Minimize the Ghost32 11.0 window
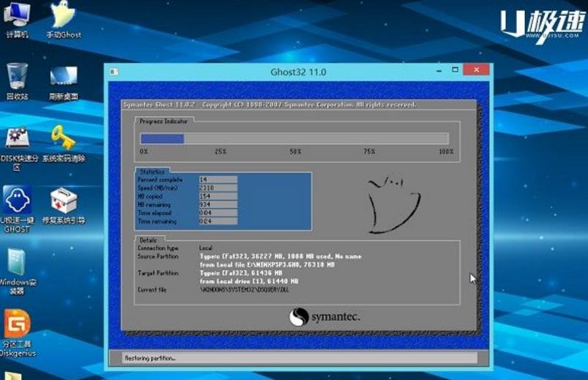 pyautogui.click(x=439, y=70)
